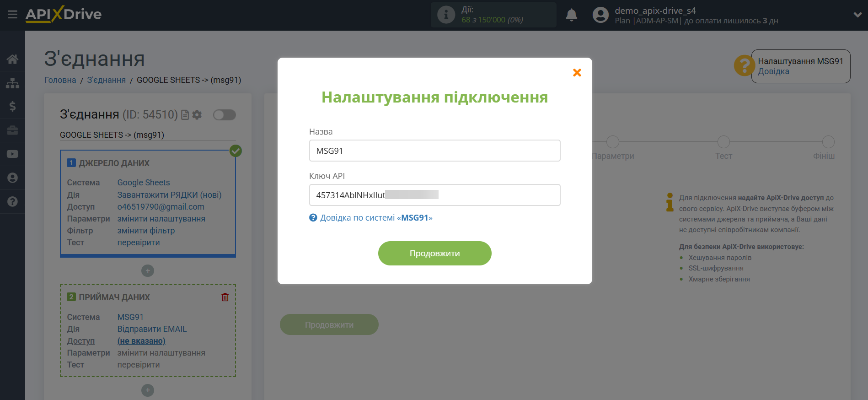
Task: Click the background Продовжити button
Action: pyautogui.click(x=329, y=324)
